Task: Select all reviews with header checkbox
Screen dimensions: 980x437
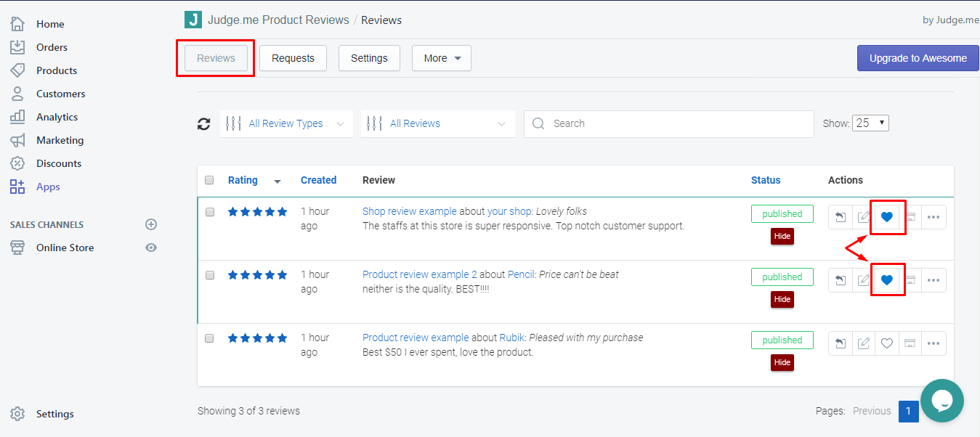Action: [210, 180]
